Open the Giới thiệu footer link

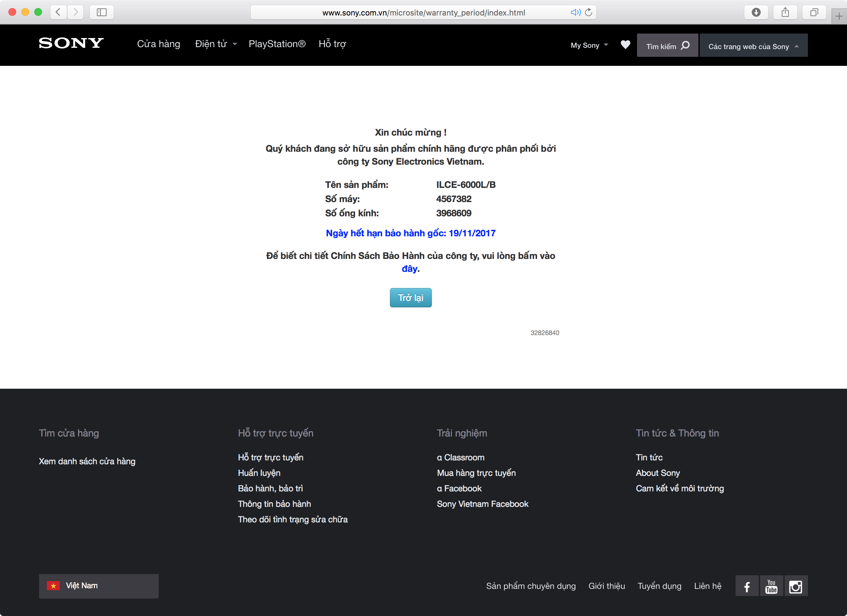click(x=606, y=586)
